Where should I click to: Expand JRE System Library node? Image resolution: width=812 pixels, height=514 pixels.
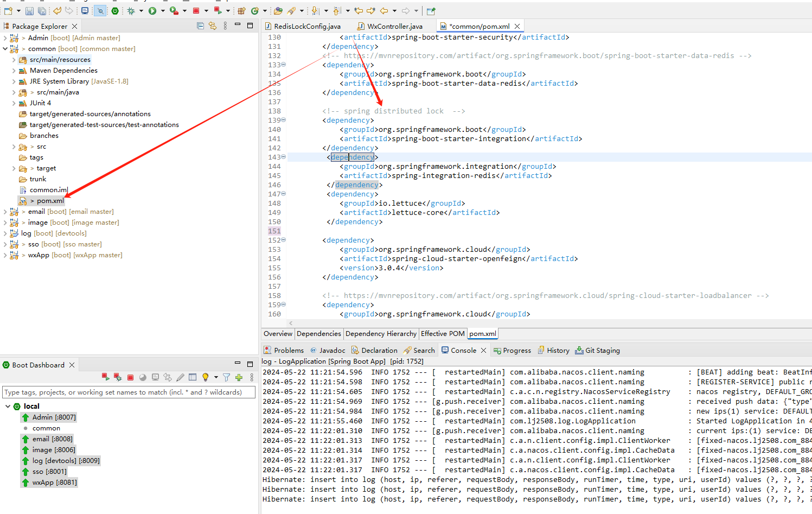[x=14, y=81]
